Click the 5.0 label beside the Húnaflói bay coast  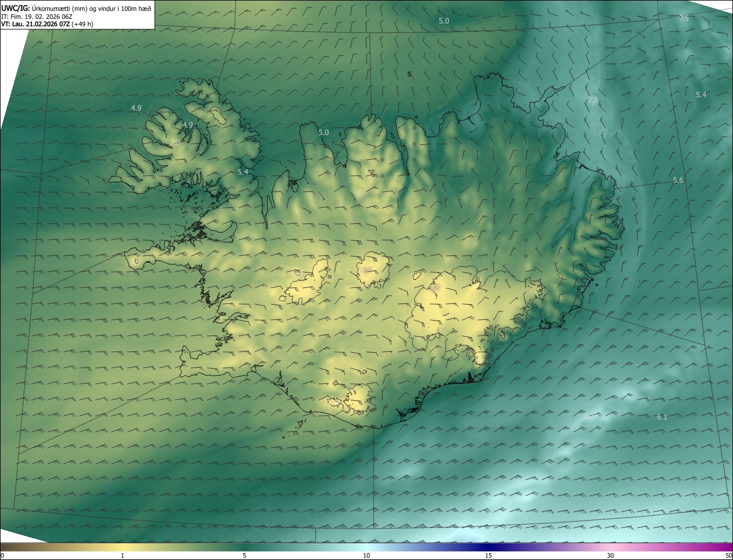pyautogui.click(x=324, y=132)
